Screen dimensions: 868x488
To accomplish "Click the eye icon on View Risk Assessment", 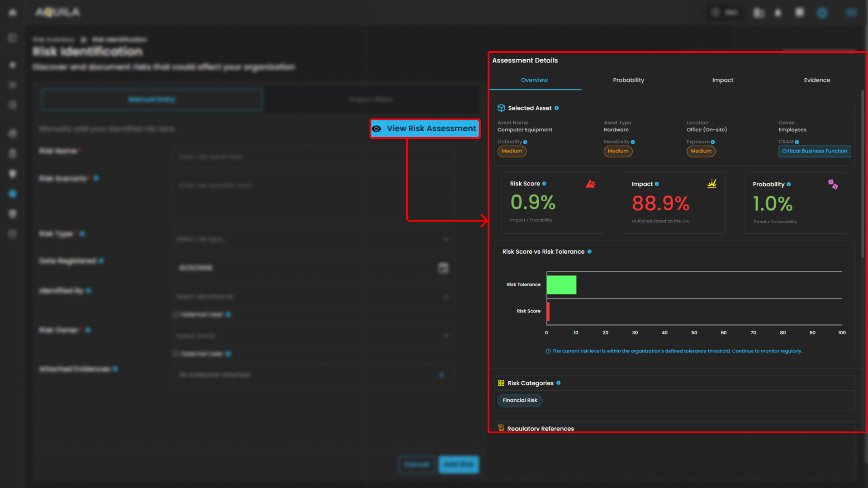I will click(x=376, y=129).
